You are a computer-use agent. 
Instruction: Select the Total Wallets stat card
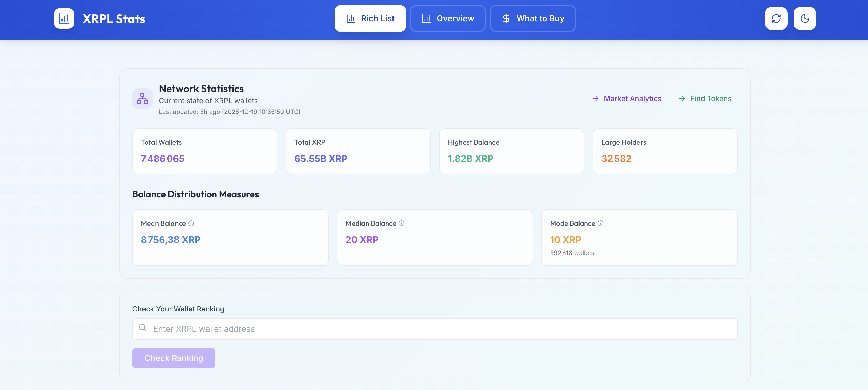point(204,151)
